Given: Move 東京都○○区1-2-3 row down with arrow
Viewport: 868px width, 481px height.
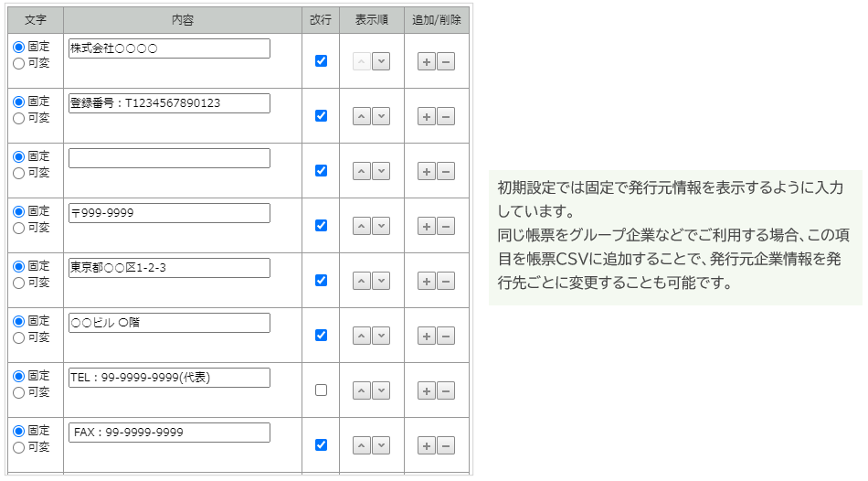Looking at the screenshot, I should click(381, 281).
